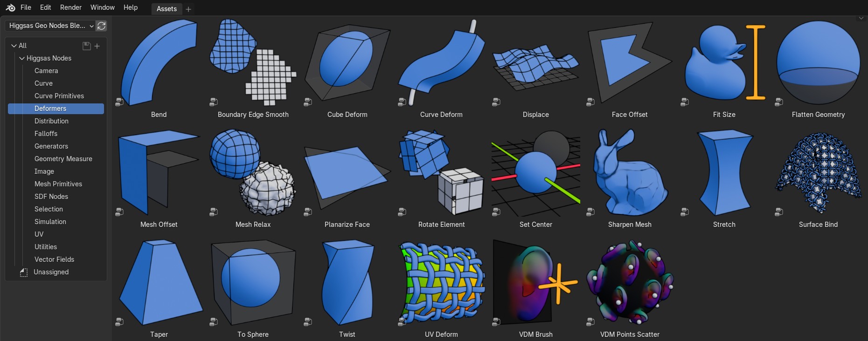
Task: Open the Higgsas Geo Nodes library dropdown
Action: pyautogui.click(x=51, y=26)
